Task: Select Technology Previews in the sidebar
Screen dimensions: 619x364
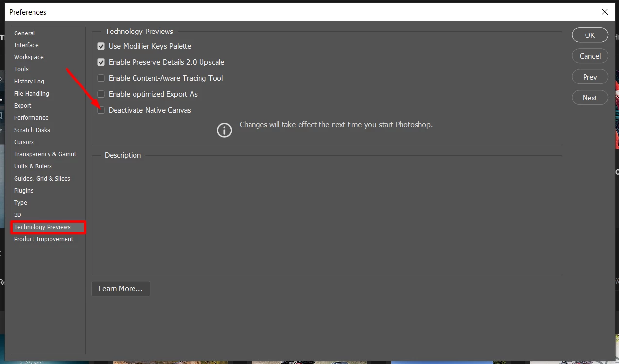Action: [48, 227]
